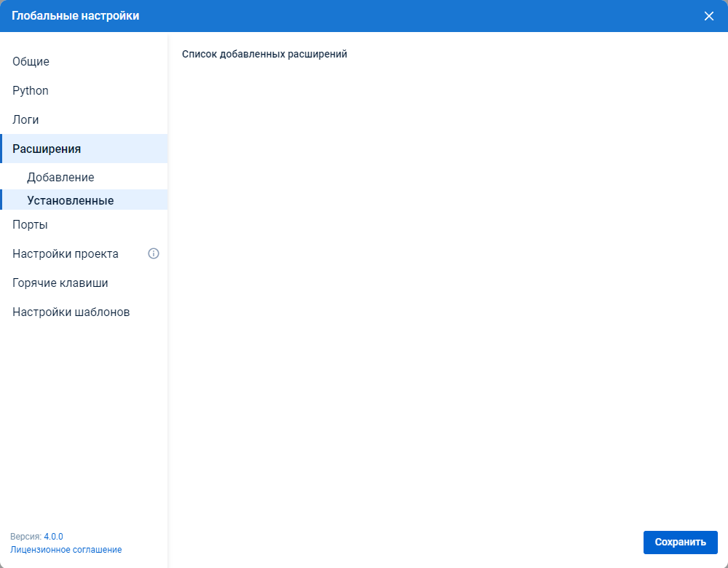Open the Порты settings section
The height and width of the screenshot is (568, 728).
pos(84,225)
